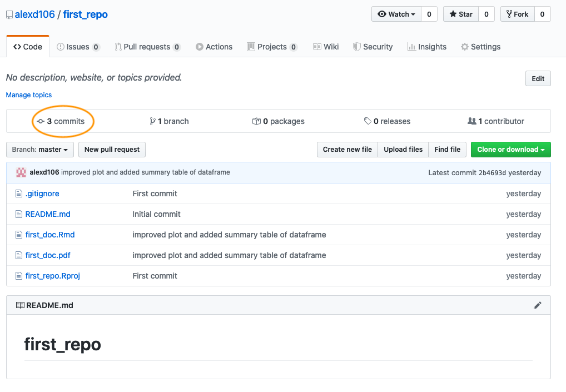This screenshot has height=392, width=566.
Task: Open the pencil icon to edit README.md
Action: pos(537,305)
